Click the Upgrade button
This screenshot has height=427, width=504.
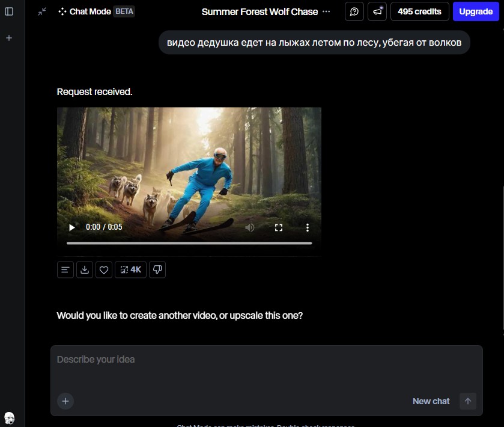pyautogui.click(x=476, y=11)
